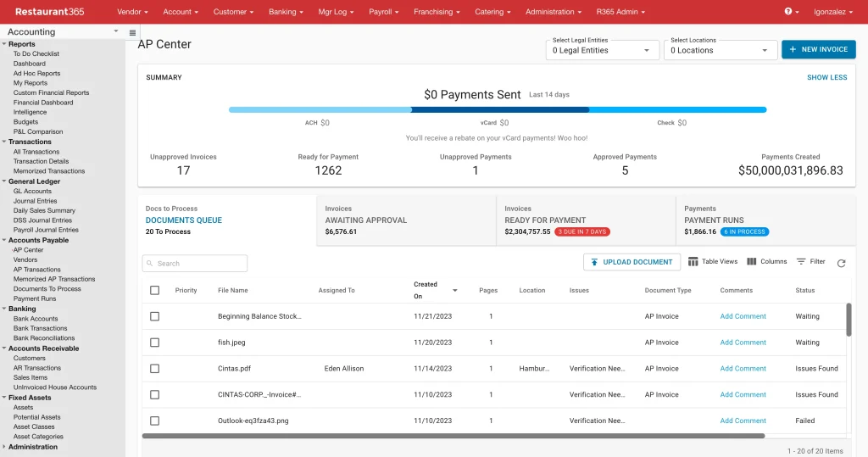This screenshot has height=457, width=868.
Task: Click the table horizontal scrollbar
Action: pyautogui.click(x=453, y=436)
